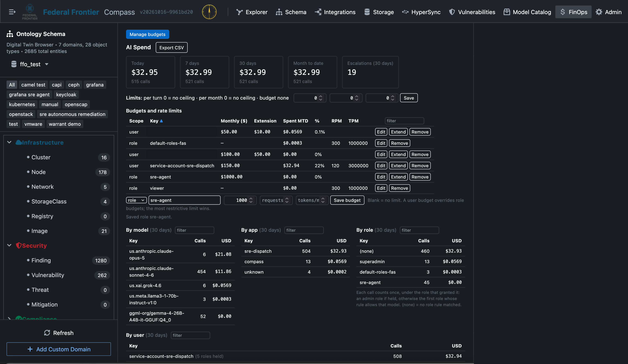Click the sre-agent key input field

pyautogui.click(x=184, y=200)
